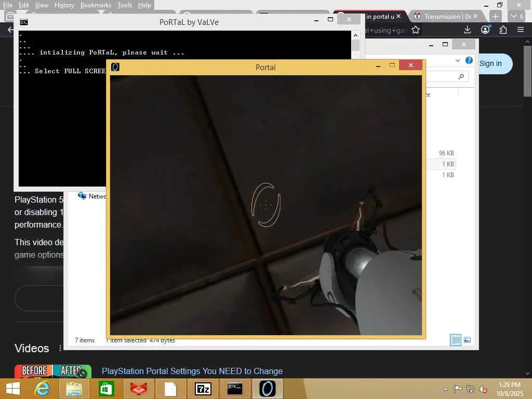Open the Firefox Edit menu

coord(23,5)
